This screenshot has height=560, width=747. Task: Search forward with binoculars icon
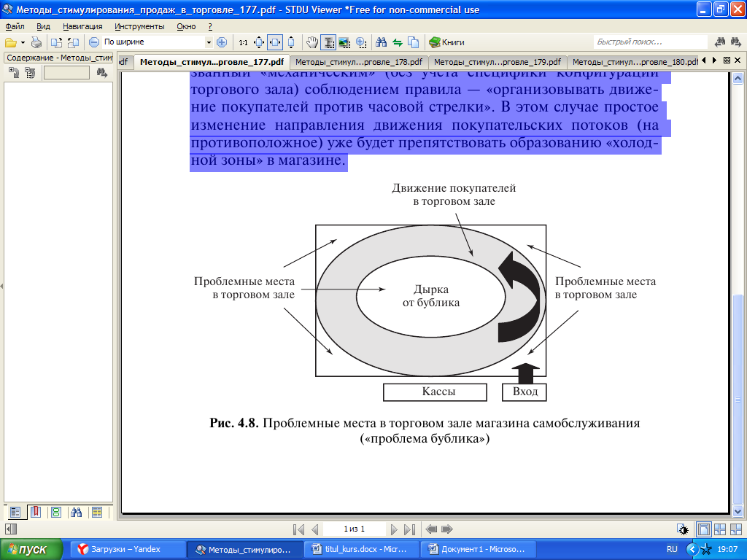pos(735,42)
